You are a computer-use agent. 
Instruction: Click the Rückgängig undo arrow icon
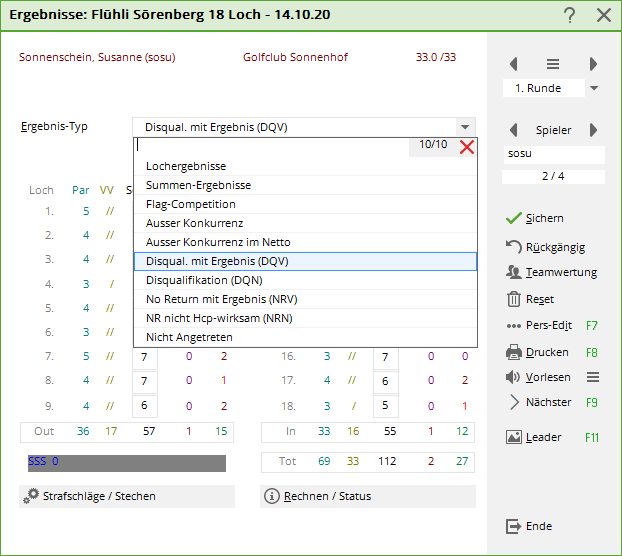(x=514, y=247)
